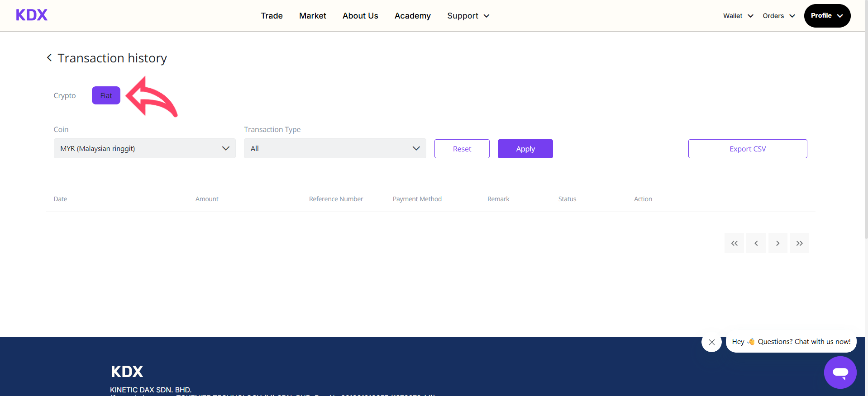Click the chat prompt message bubble
This screenshot has height=396, width=868.
click(791, 342)
